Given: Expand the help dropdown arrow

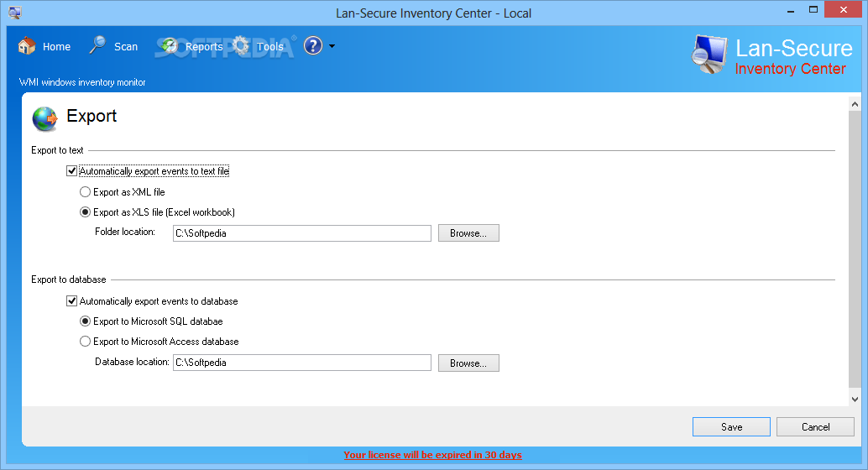Looking at the screenshot, I should [x=332, y=46].
